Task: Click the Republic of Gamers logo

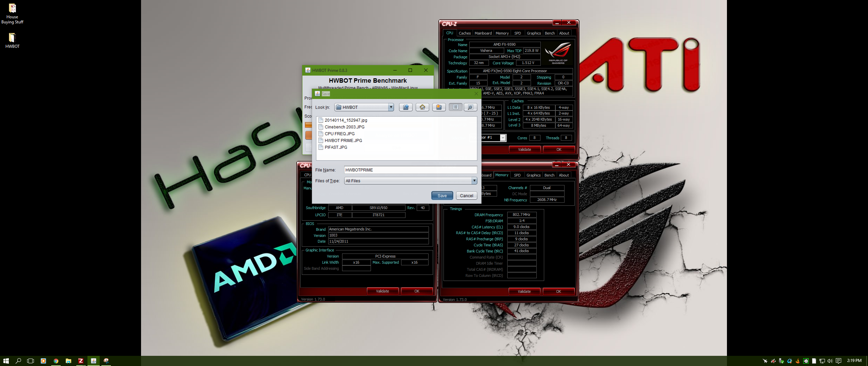Action: point(558,53)
